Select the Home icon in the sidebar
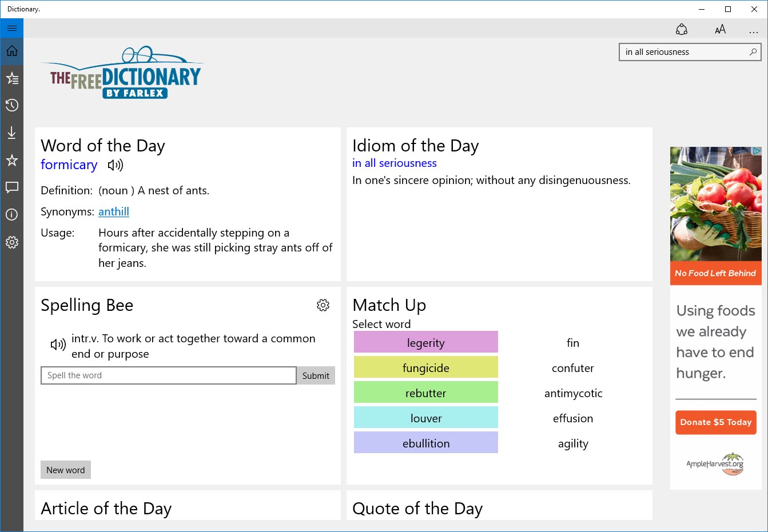768x532 pixels. point(11,51)
